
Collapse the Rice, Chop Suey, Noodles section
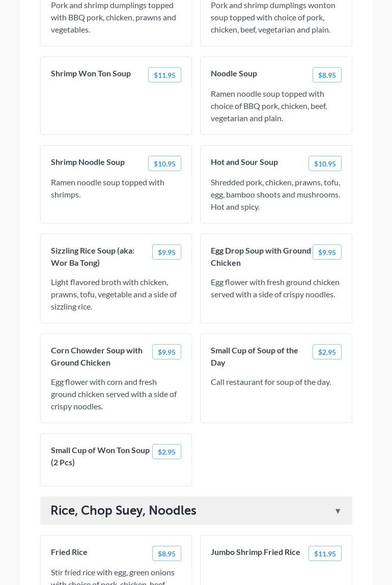pos(338,511)
